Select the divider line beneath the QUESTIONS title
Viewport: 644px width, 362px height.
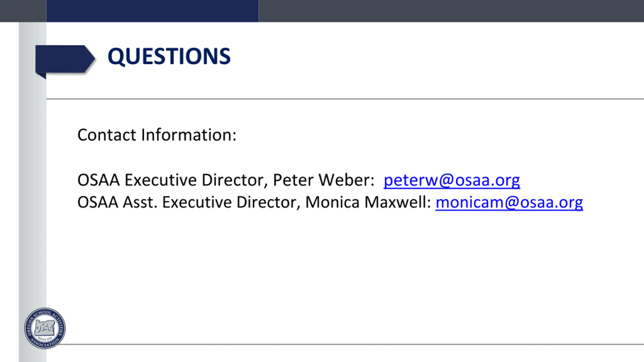click(345, 99)
